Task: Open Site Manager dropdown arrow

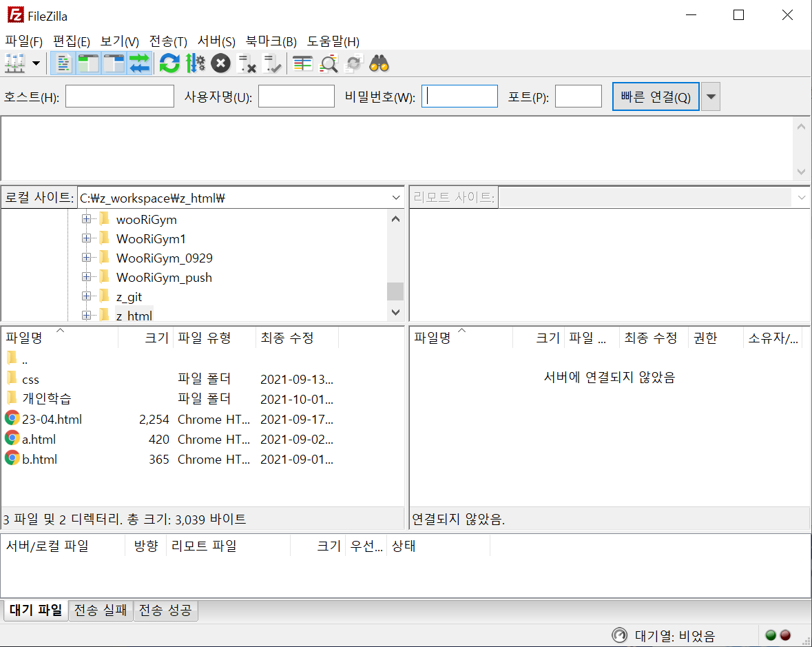Action: click(x=36, y=63)
